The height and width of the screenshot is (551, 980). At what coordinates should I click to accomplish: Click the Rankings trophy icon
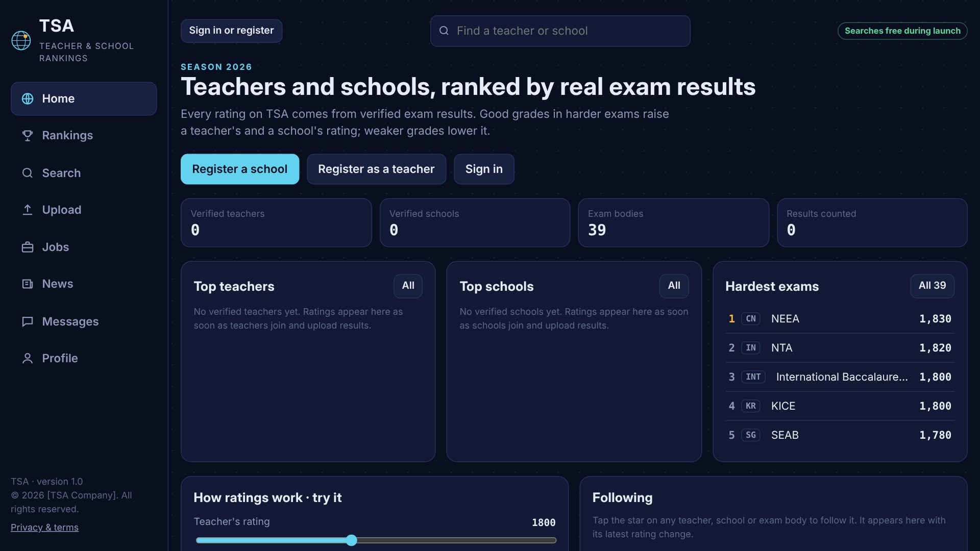28,135
